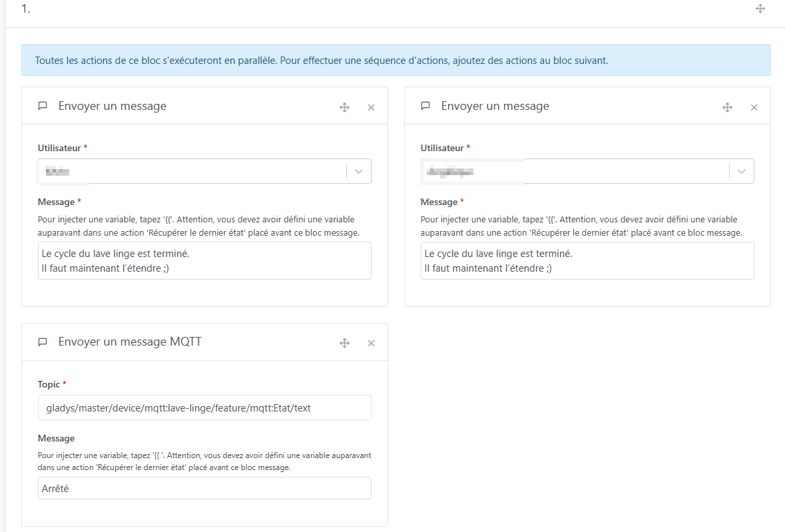Image resolution: width=785 pixels, height=532 pixels.
Task: Click the right card's lave linge message textarea
Action: pos(587,260)
